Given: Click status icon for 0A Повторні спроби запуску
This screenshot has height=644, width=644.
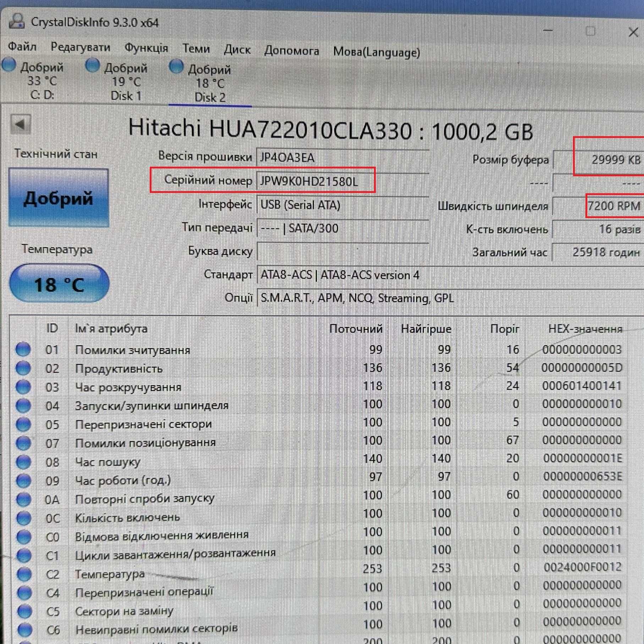Looking at the screenshot, I should click(24, 499).
